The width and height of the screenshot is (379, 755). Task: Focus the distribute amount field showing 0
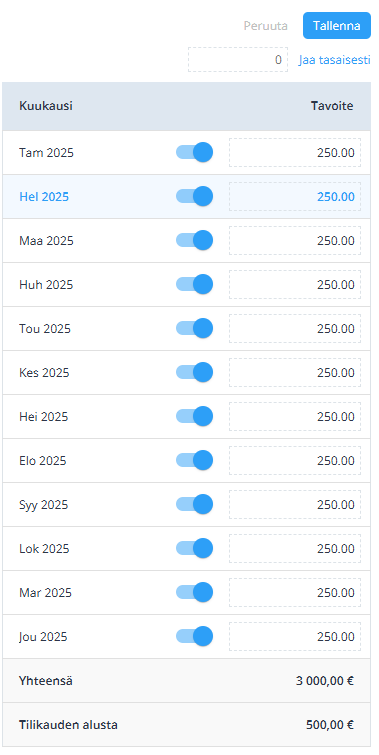point(238,60)
